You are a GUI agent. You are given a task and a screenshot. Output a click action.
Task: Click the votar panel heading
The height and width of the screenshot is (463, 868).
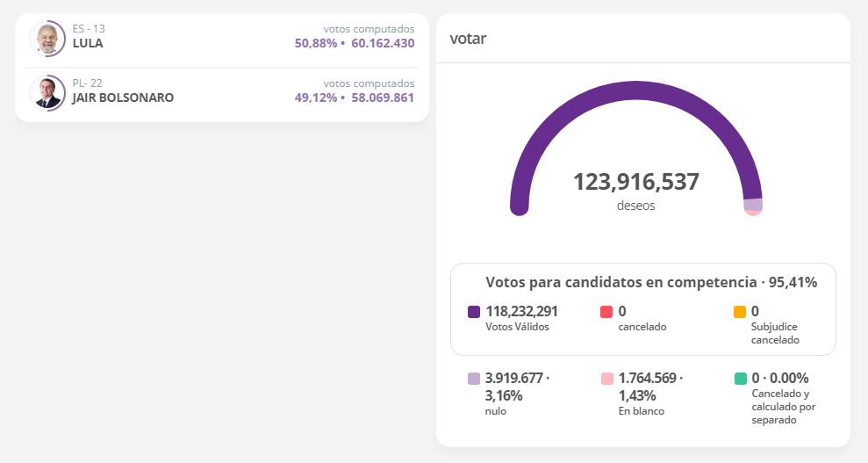(468, 39)
